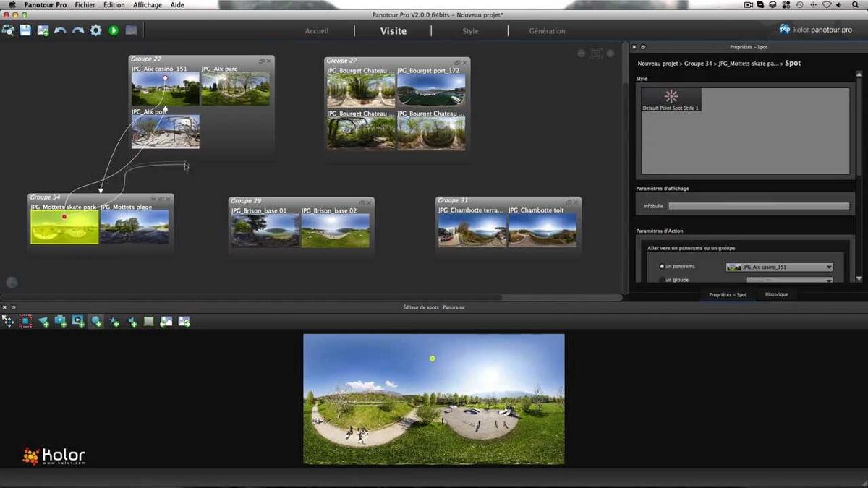Select the 'un groupe' radio button
This screenshot has height=488, width=868.
pyautogui.click(x=661, y=280)
